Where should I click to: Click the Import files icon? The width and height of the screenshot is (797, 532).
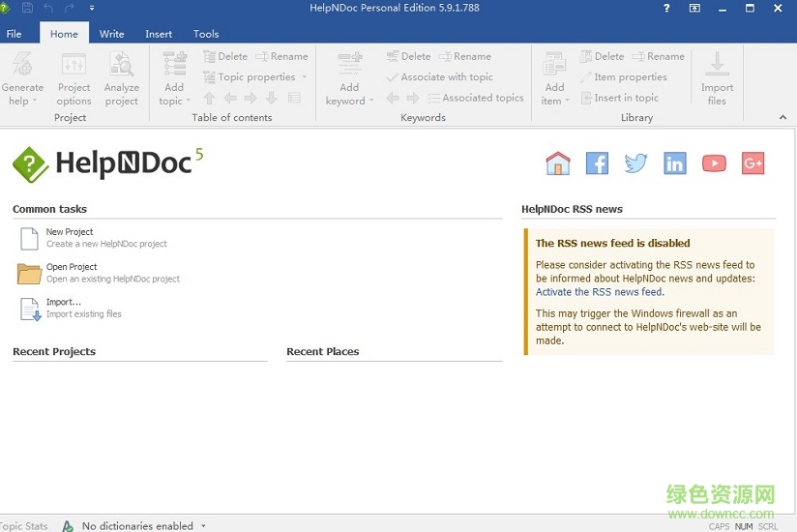coord(717,66)
